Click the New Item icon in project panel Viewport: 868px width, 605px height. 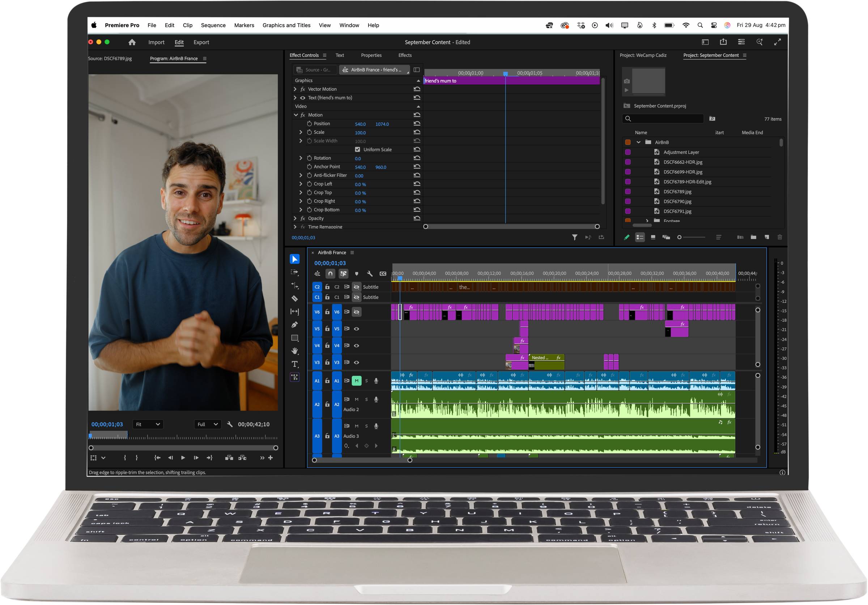coord(767,237)
